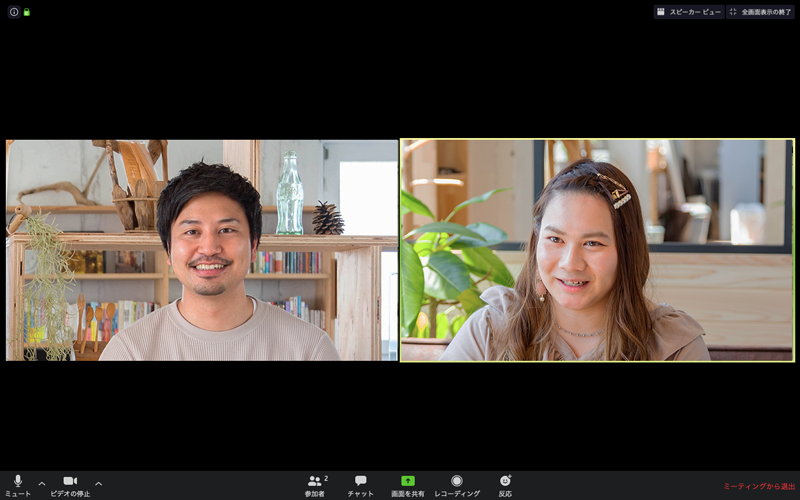
Task: Mute the microphone with ミュート icon
Action: (17, 481)
